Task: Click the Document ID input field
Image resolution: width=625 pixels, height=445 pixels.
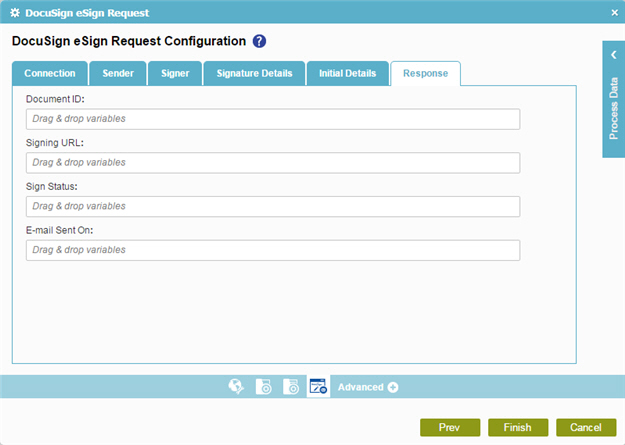Action: click(273, 119)
